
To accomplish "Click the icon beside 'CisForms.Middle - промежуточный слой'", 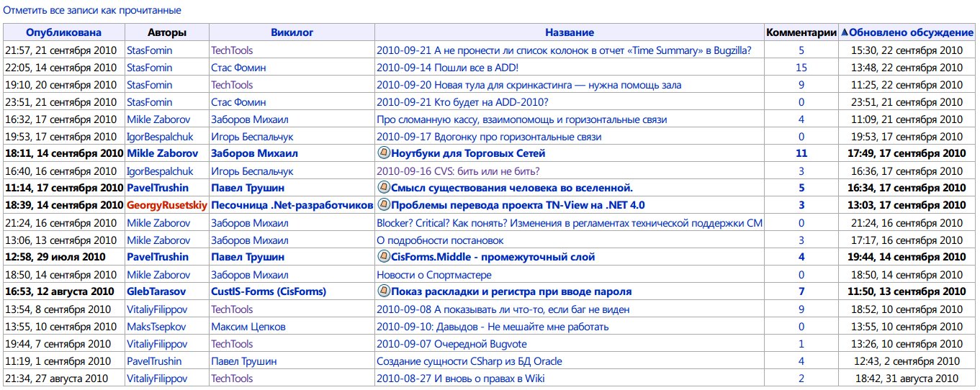I will [x=384, y=257].
